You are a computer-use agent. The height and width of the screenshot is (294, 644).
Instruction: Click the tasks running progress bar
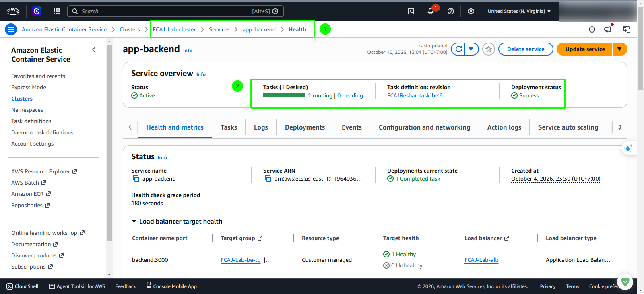pyautogui.click(x=284, y=95)
